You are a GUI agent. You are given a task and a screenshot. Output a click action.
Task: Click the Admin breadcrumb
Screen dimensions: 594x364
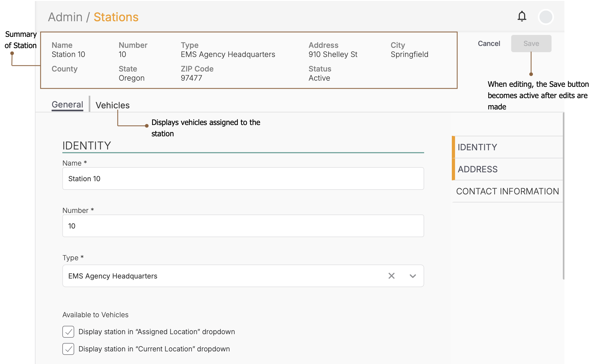(x=65, y=17)
